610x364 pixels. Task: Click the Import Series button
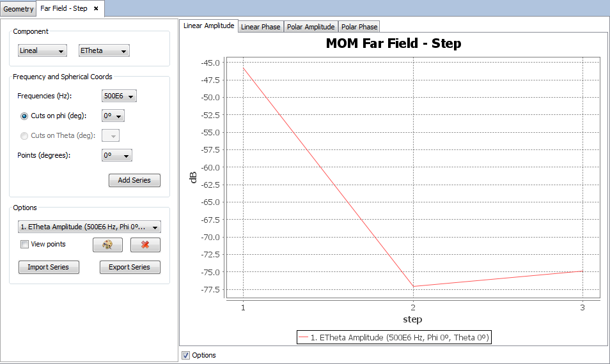[49, 267]
